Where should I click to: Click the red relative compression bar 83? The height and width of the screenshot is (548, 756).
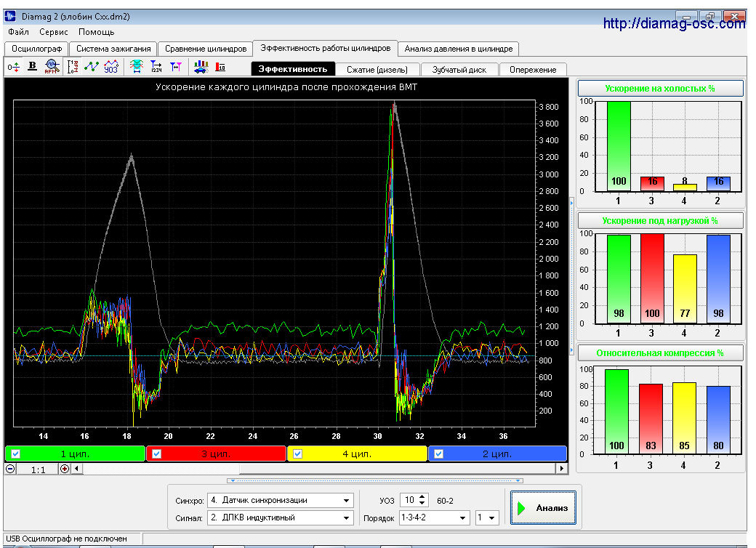tap(651, 419)
